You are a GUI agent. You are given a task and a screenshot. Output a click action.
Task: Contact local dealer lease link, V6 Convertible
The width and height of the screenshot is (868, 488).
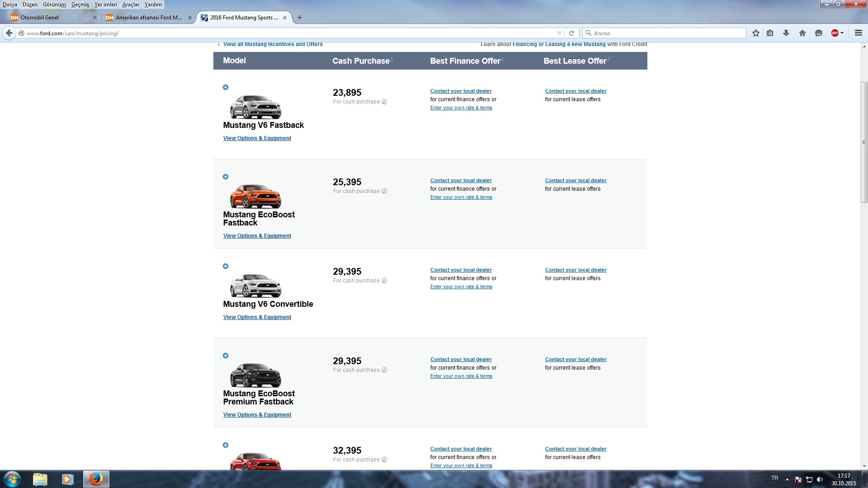pyautogui.click(x=576, y=270)
